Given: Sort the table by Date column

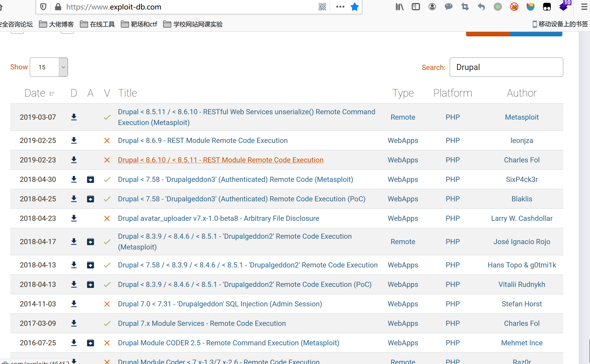Looking at the screenshot, I should (x=39, y=93).
